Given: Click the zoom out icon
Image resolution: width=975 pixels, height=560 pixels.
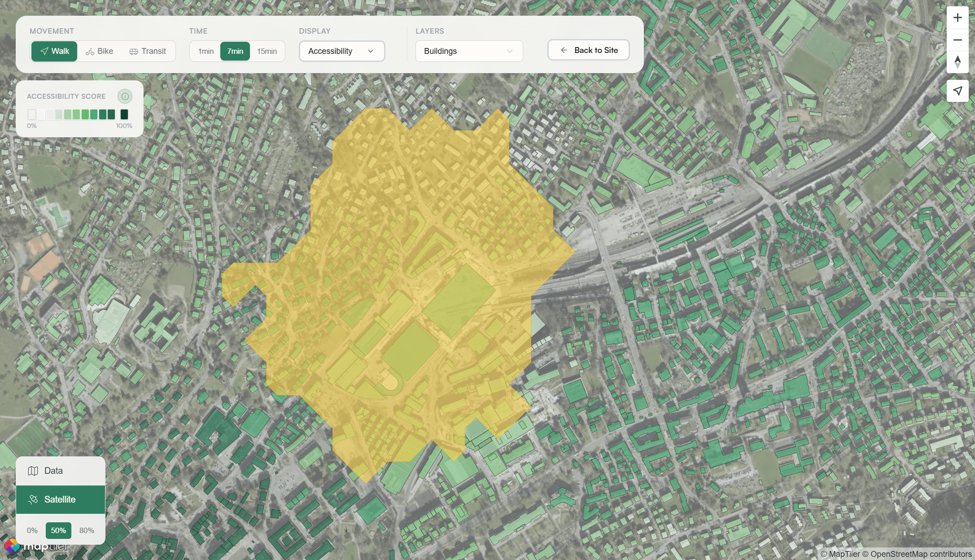Looking at the screenshot, I should [x=958, y=40].
